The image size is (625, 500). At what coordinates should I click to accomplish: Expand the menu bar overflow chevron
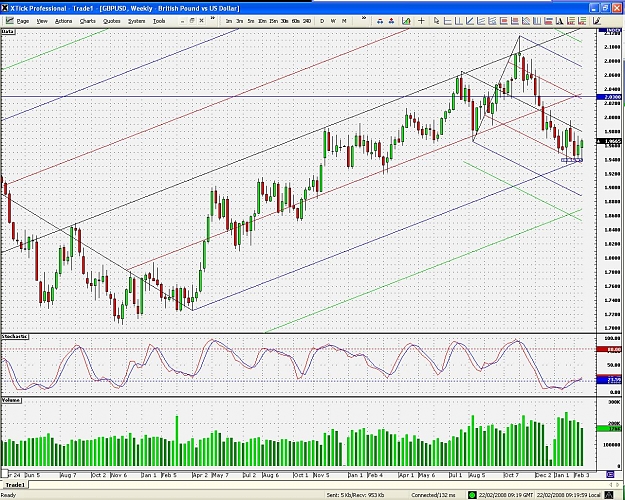tap(212, 18)
